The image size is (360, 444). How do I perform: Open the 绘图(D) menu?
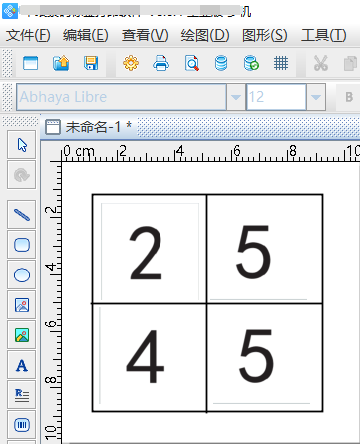click(205, 35)
